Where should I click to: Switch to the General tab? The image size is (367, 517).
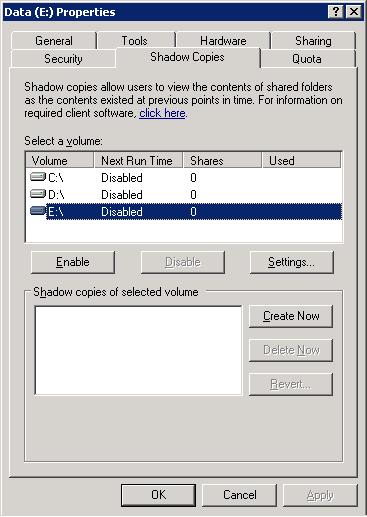point(54,41)
